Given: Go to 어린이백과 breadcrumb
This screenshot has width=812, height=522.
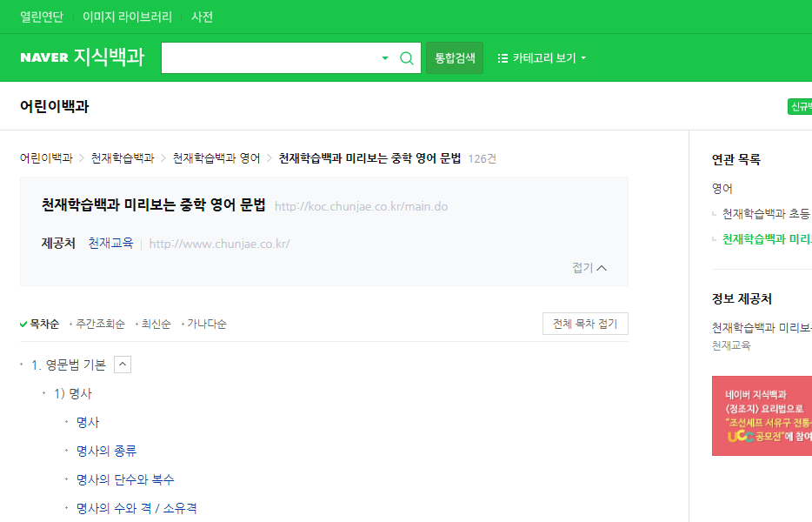Looking at the screenshot, I should 46,158.
